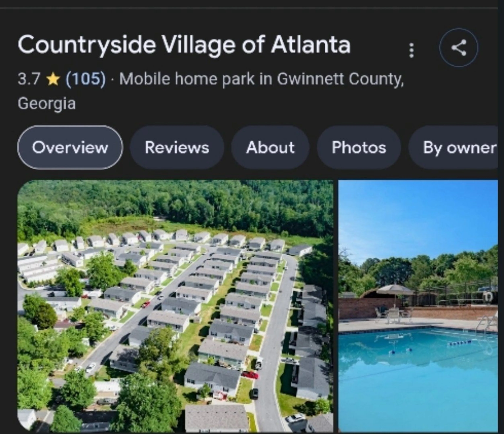The image size is (504, 434).
Task: Click the Georgia location text
Action: [47, 104]
